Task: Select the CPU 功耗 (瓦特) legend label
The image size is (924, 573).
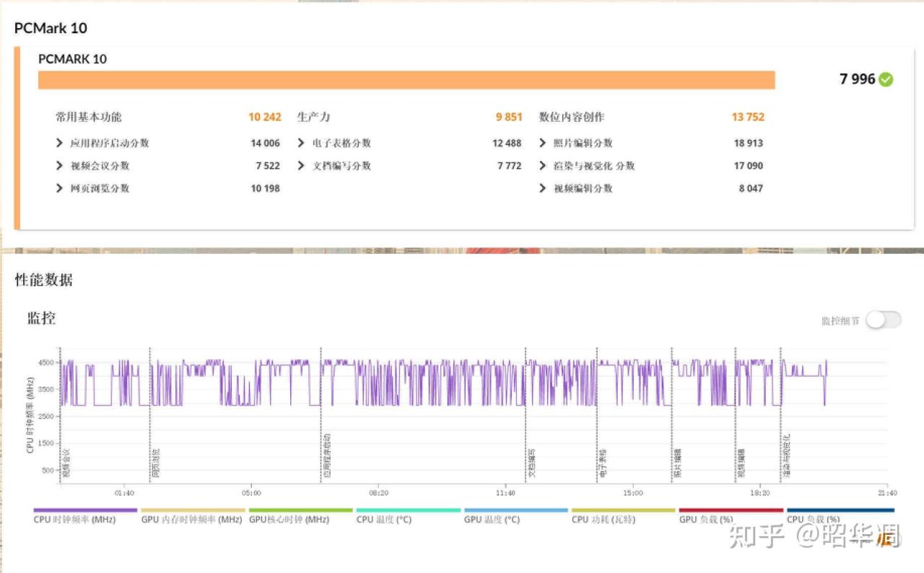Action: point(603,520)
